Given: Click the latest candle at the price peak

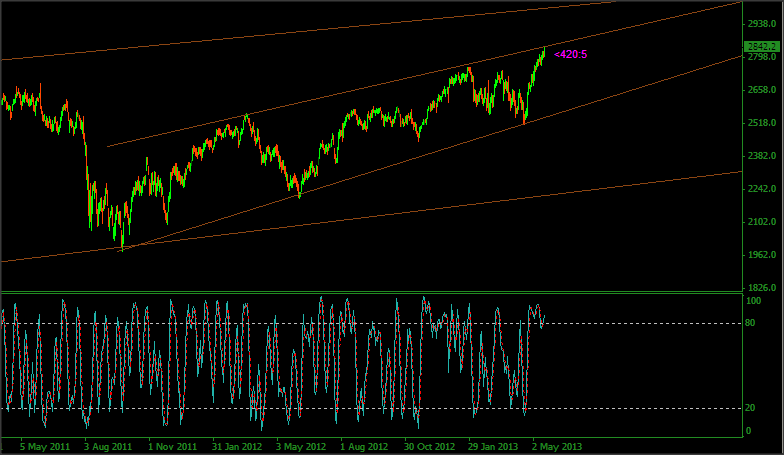Looking at the screenshot, I should (544, 50).
